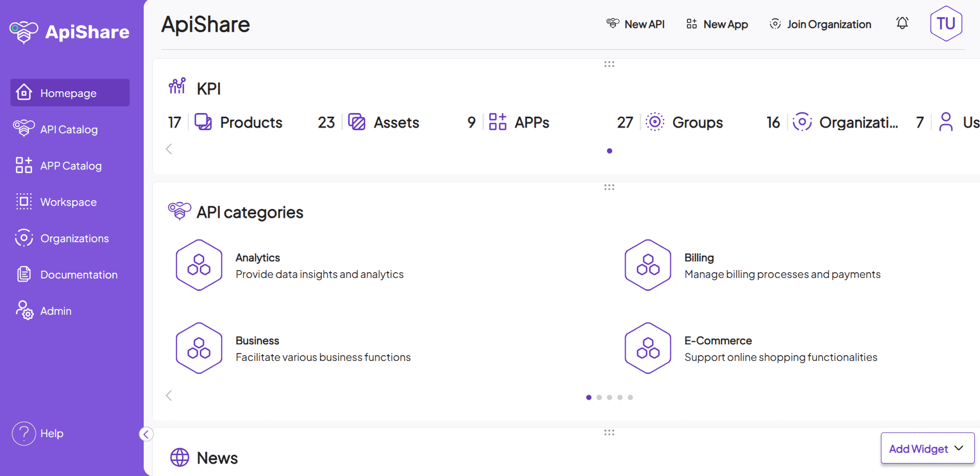The height and width of the screenshot is (476, 980).
Task: Click the Help question mark icon
Action: pyautogui.click(x=24, y=433)
